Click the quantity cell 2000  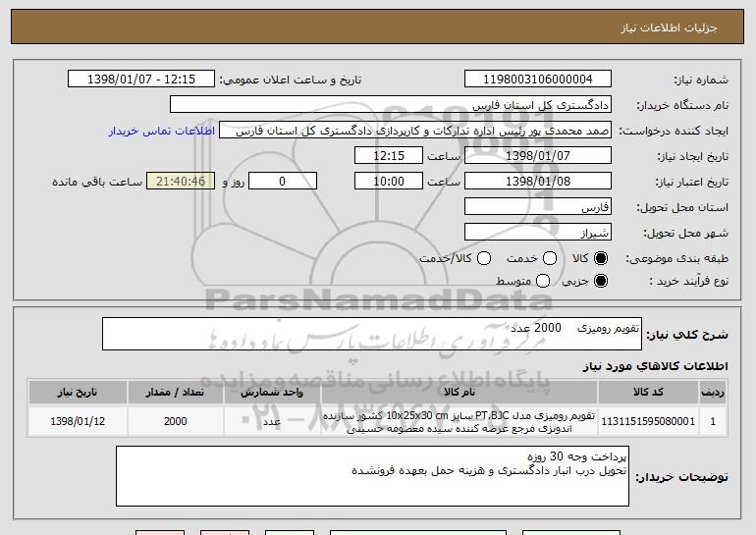pyautogui.click(x=175, y=421)
